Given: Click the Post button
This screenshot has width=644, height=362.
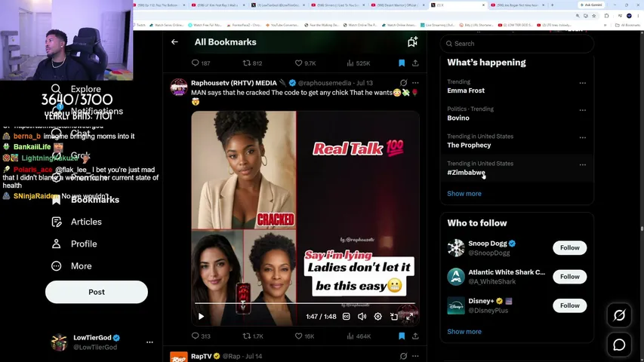Looking at the screenshot, I should pyautogui.click(x=97, y=292).
